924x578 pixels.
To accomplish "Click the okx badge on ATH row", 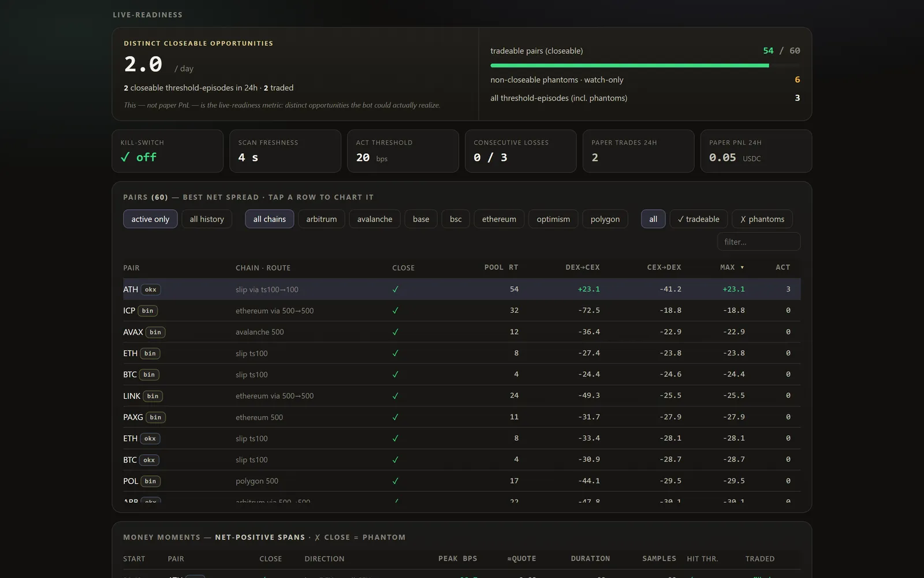I will (x=151, y=290).
